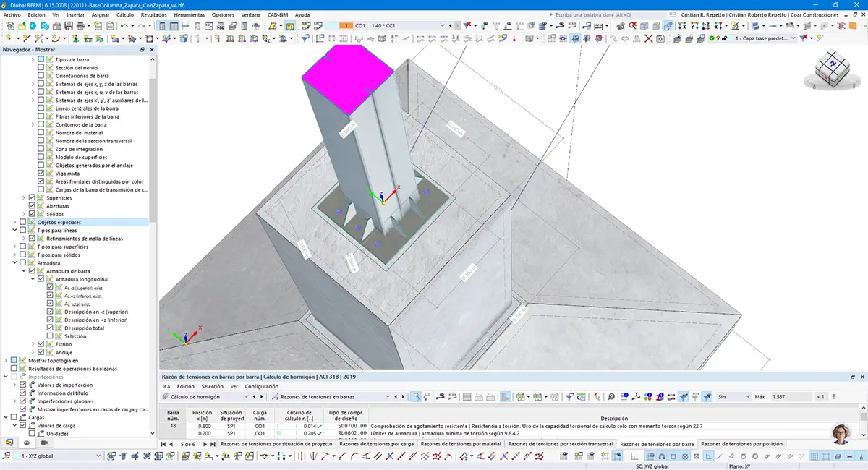Switch to Razones de tensiones por carga tab
868x470 pixels.
(x=376, y=443)
